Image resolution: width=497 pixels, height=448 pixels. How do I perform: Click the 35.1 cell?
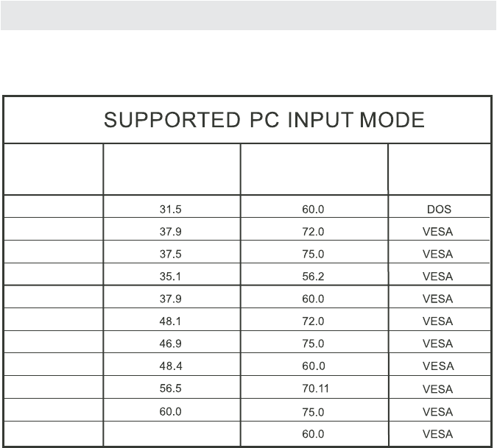tap(170, 277)
